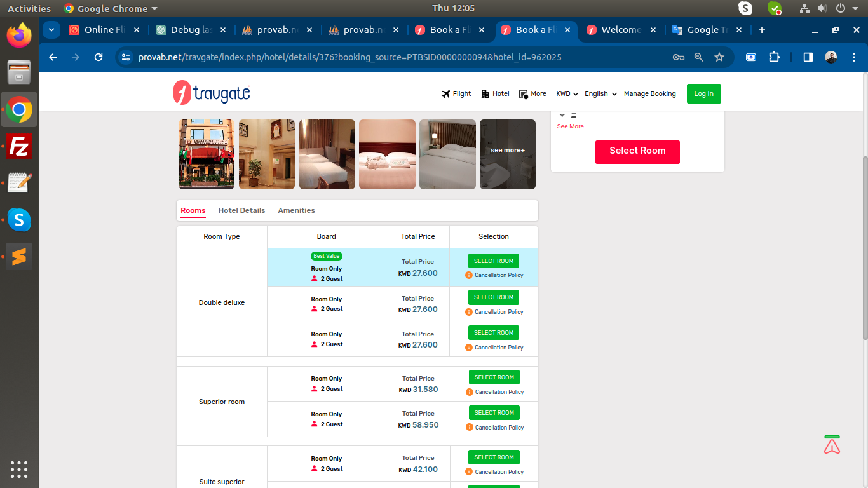Screen dimensions: 868x488
Task: Open saved passwords key icon
Action: click(x=679, y=57)
